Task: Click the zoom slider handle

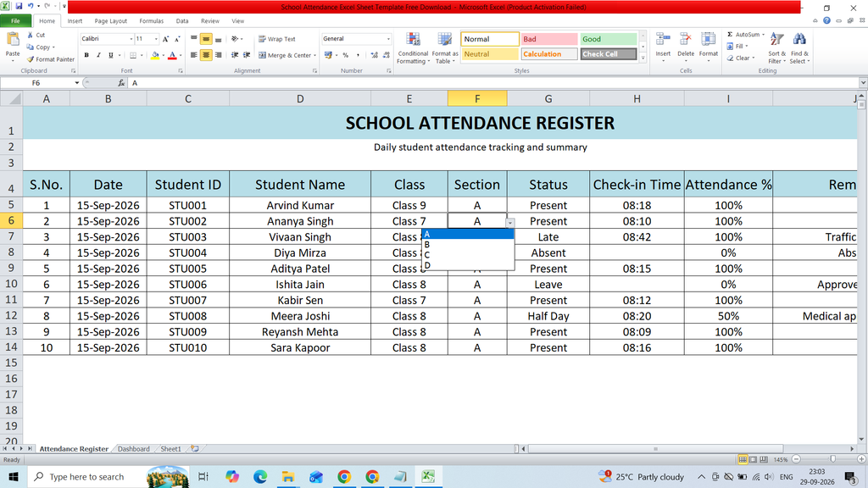Action: pos(832,459)
